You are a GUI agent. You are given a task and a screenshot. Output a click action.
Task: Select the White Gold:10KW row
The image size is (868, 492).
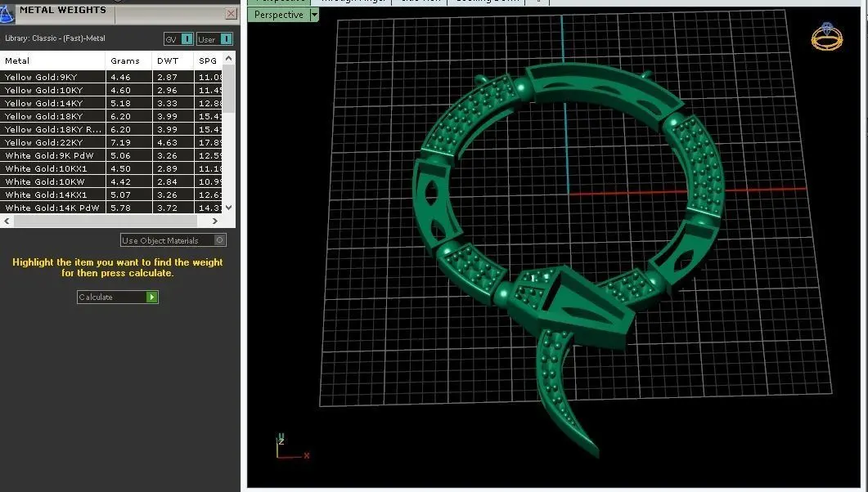[x=110, y=182]
